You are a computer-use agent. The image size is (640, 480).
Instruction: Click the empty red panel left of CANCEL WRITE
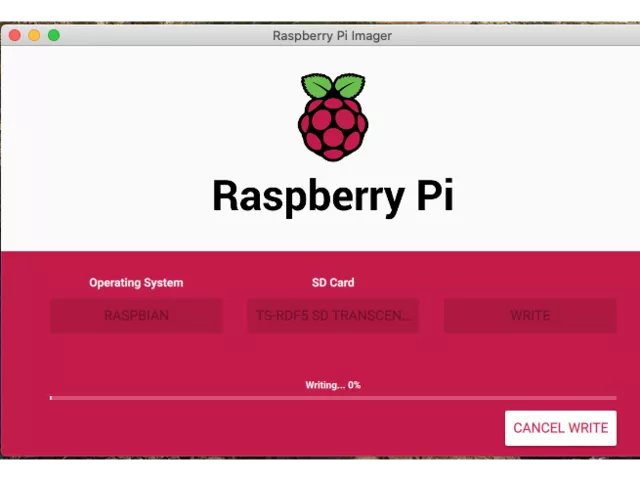[250, 430]
